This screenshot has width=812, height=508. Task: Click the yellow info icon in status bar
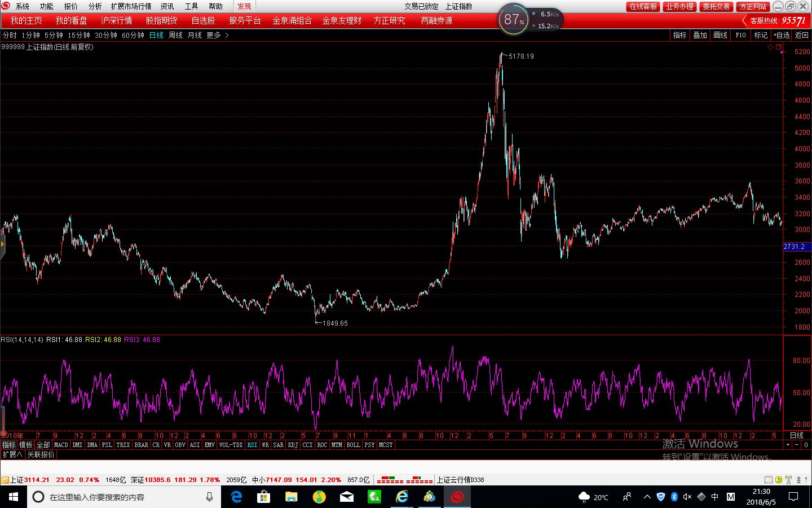pos(779,480)
